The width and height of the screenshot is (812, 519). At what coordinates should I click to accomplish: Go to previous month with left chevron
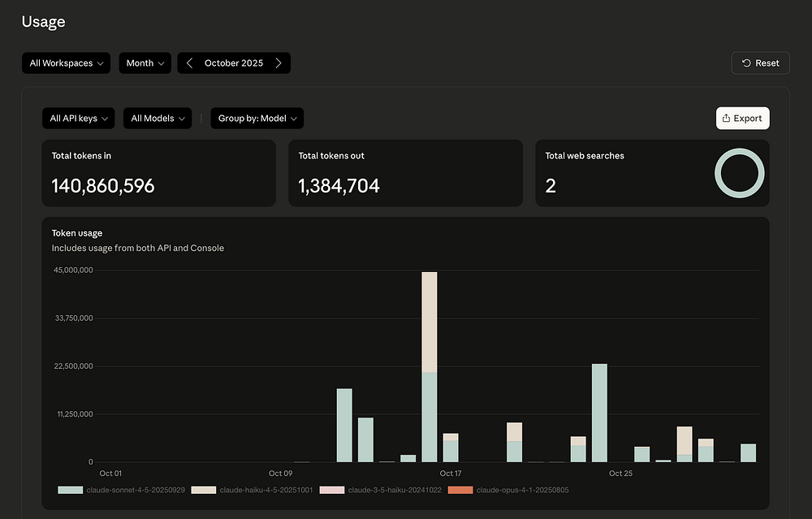pos(189,63)
